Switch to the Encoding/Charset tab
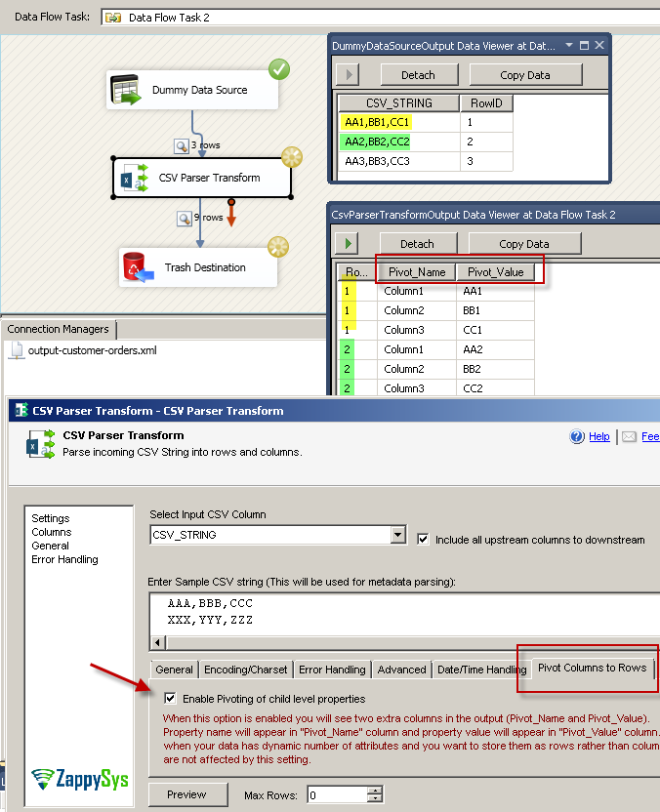The height and width of the screenshot is (812, 660). (x=245, y=670)
